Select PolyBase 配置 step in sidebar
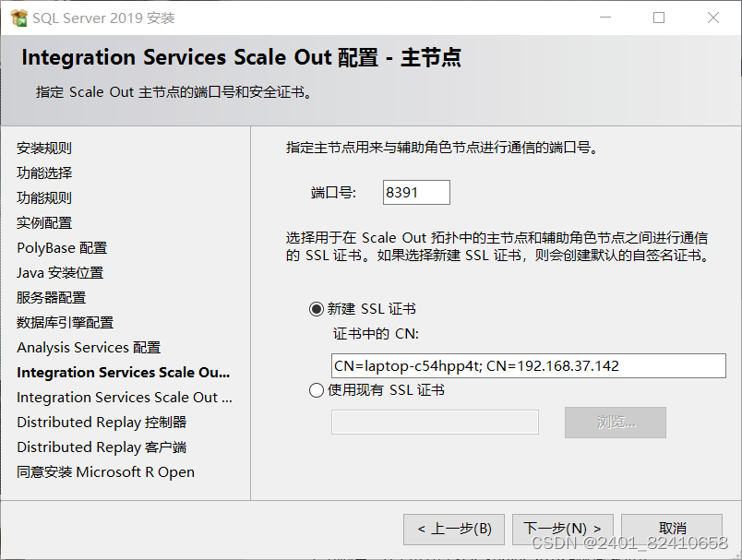Viewport: 742px width, 560px height. (x=62, y=248)
